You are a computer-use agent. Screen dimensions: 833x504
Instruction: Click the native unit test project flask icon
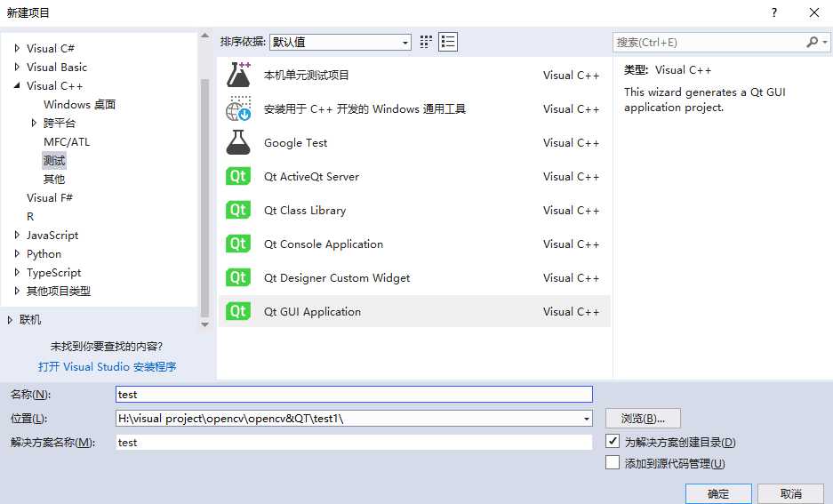click(x=238, y=75)
